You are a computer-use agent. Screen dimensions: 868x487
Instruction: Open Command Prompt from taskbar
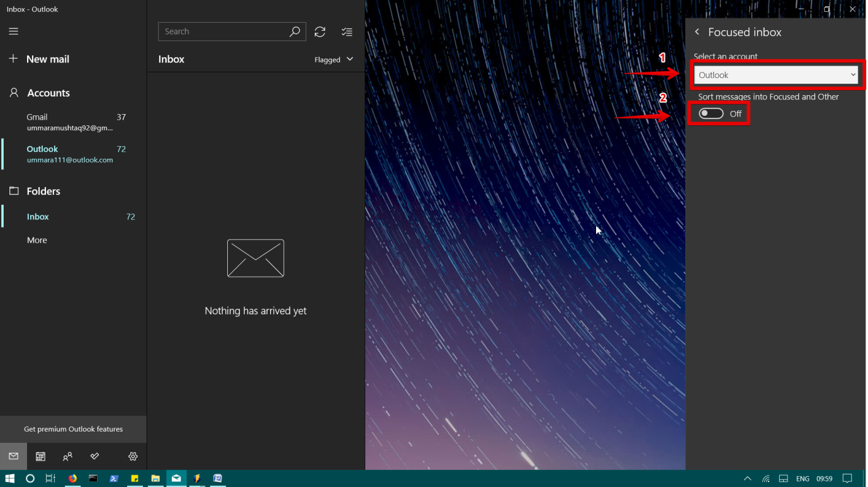pos(93,479)
